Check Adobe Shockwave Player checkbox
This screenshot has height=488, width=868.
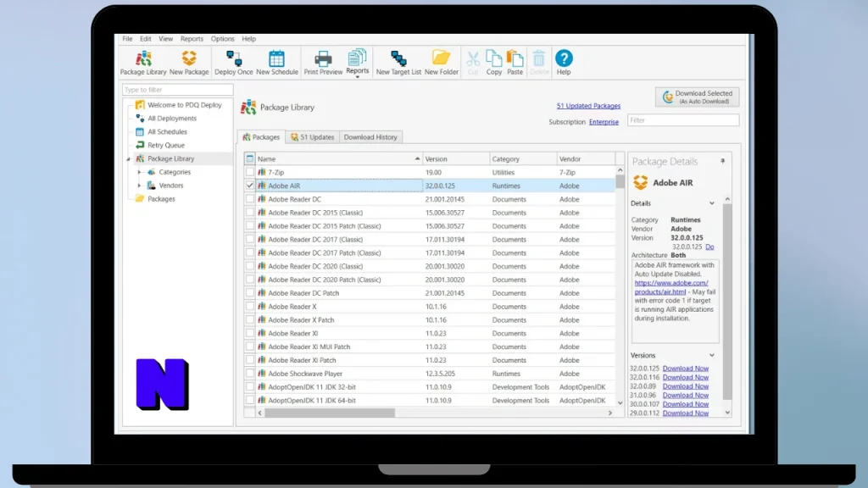pos(250,374)
